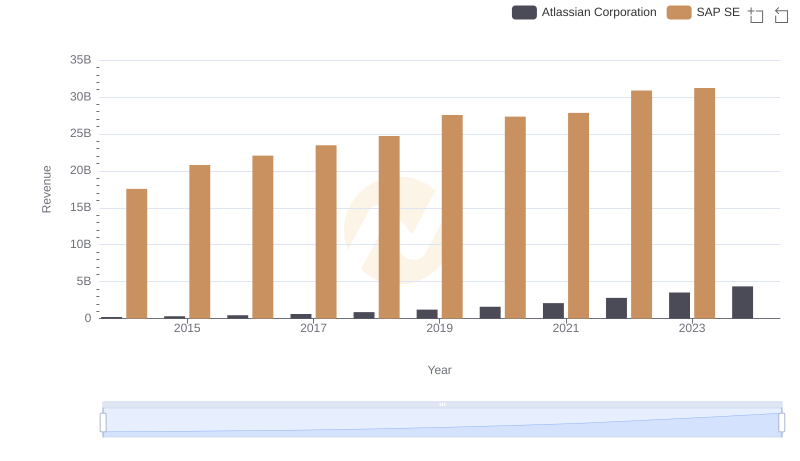Screen dimensions: 800x461
Task: Toggle SAP SE legend swatch
Action: (679, 12)
